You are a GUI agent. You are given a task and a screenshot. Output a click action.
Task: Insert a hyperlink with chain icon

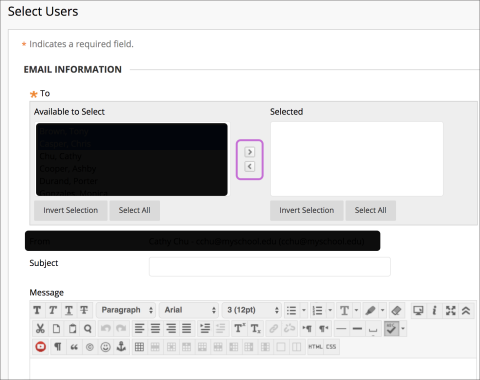[274, 329]
